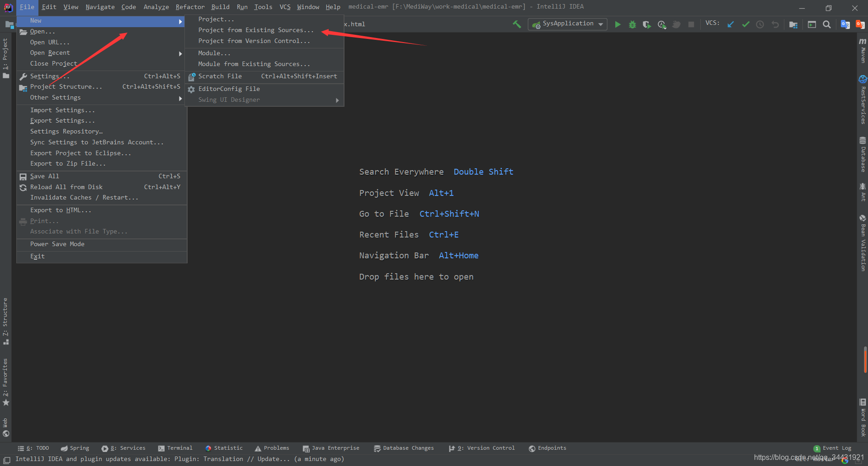
Task: Click Project Structure... in the File menu
Action: coord(102,87)
